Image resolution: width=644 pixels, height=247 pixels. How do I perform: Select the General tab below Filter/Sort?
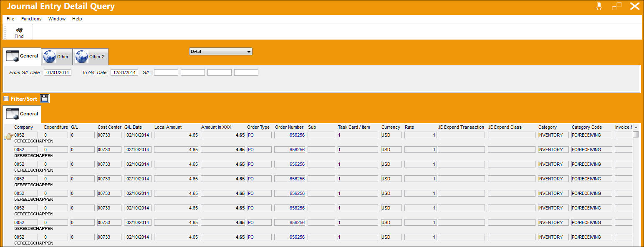22,114
